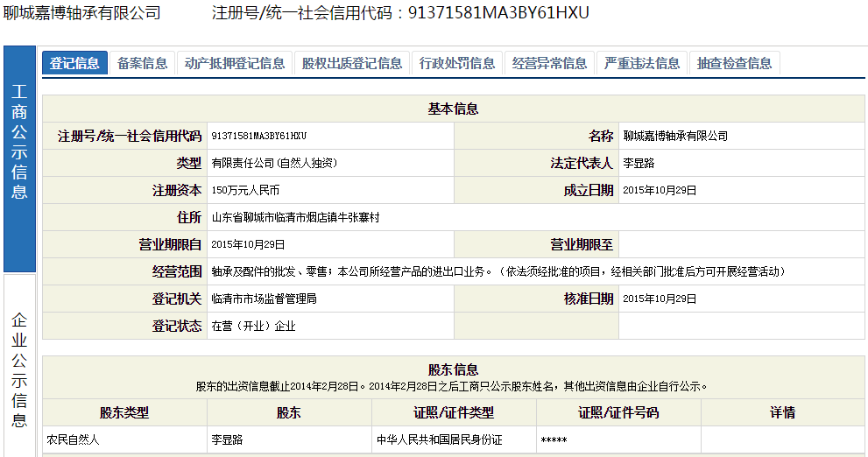Click the 住所 address value

pos(295,218)
